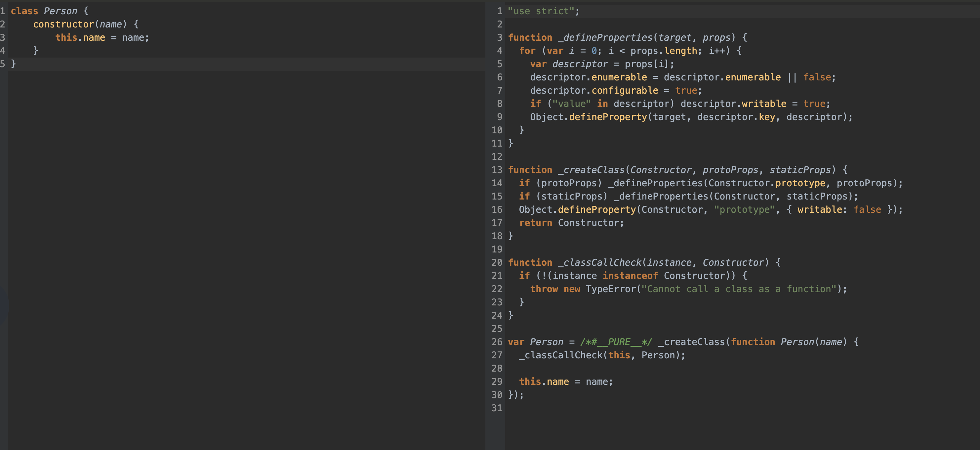The image size is (980, 450).
Task: Click the "prototype" string on line 16
Action: (x=744, y=210)
